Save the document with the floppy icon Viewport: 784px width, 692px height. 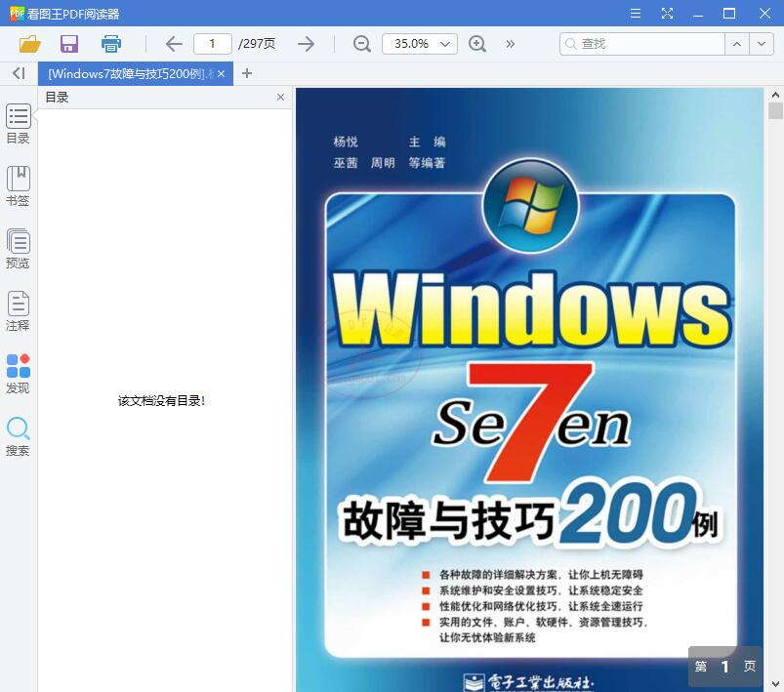click(69, 44)
